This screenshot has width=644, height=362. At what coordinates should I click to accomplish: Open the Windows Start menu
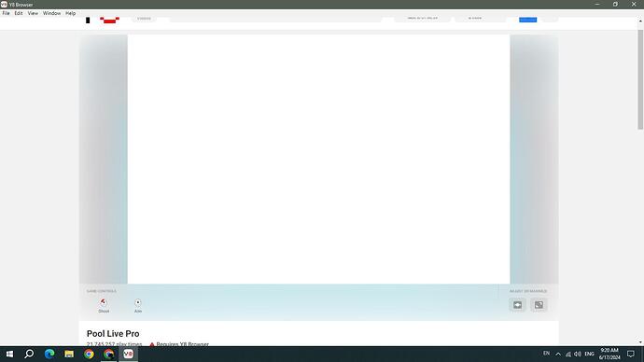9,354
